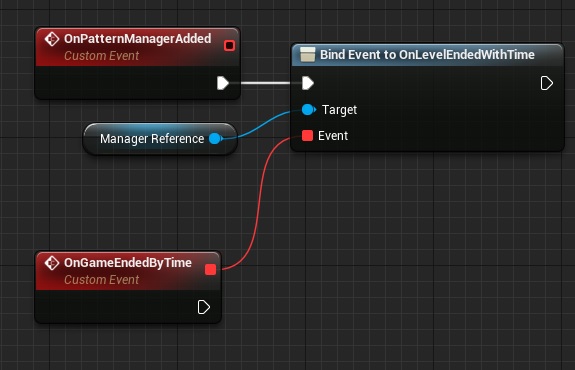Click the Custom Event subtitle under OnGameEndedByTime

coord(102,280)
